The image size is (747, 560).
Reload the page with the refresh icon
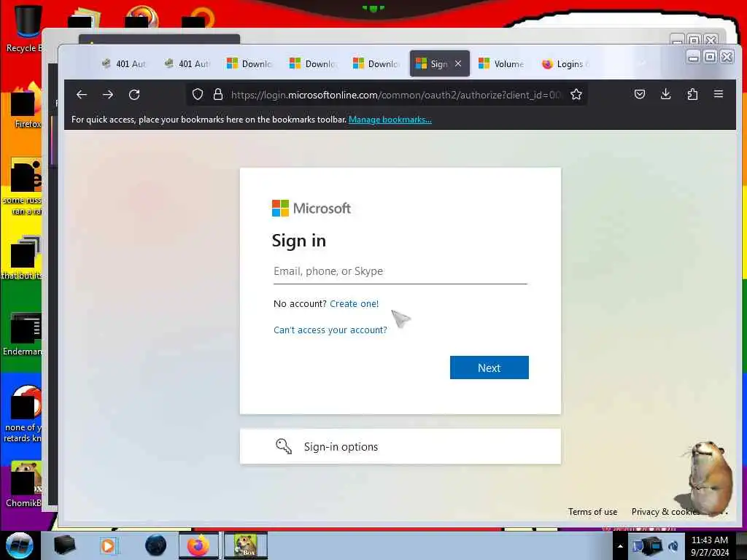tap(134, 95)
